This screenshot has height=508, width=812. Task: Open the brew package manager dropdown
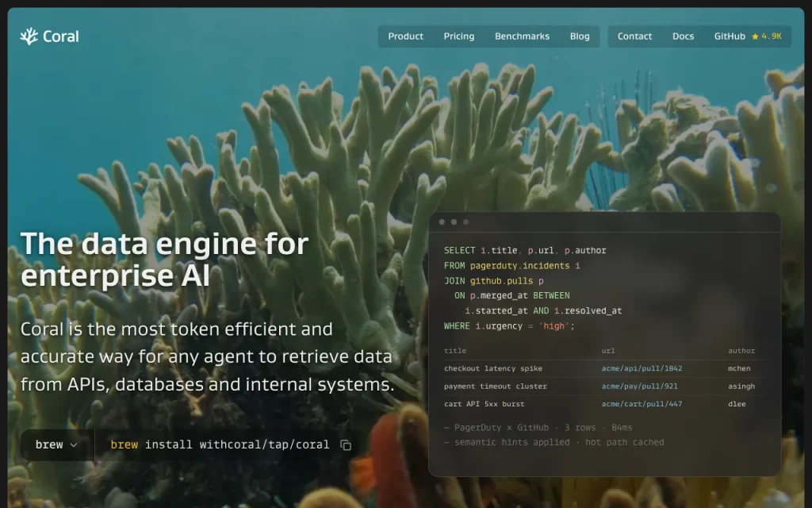coord(57,444)
